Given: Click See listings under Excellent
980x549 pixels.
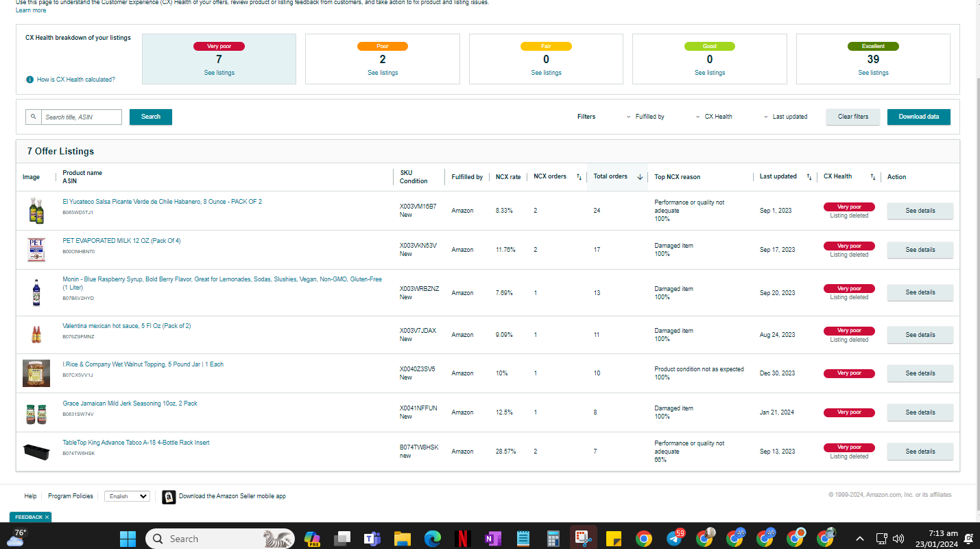Looking at the screenshot, I should 873,73.
